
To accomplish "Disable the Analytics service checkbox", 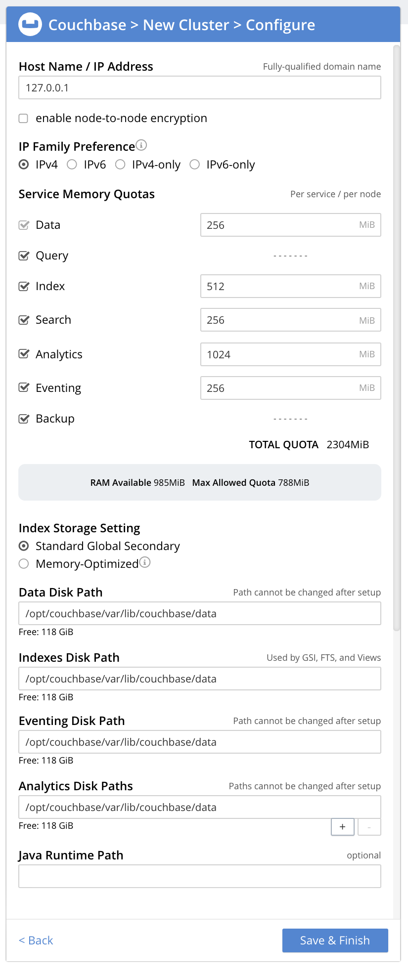I will pos(24,354).
